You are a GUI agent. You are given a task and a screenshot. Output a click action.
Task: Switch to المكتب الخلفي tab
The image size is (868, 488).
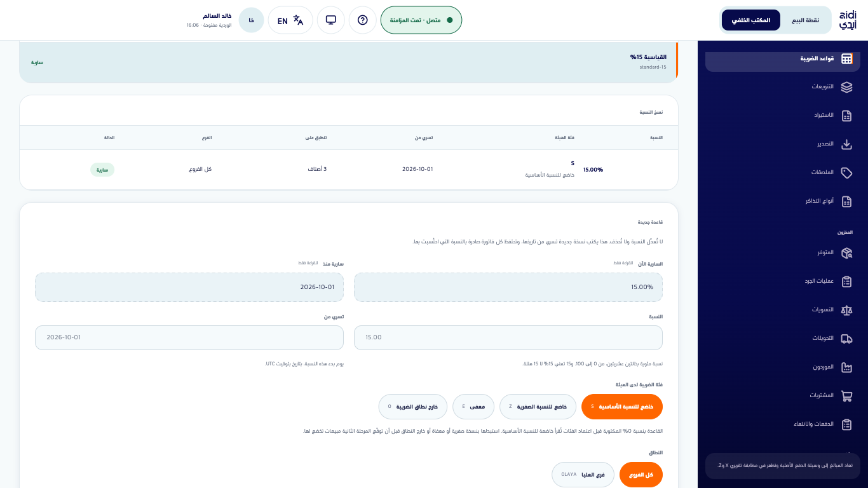point(751,20)
